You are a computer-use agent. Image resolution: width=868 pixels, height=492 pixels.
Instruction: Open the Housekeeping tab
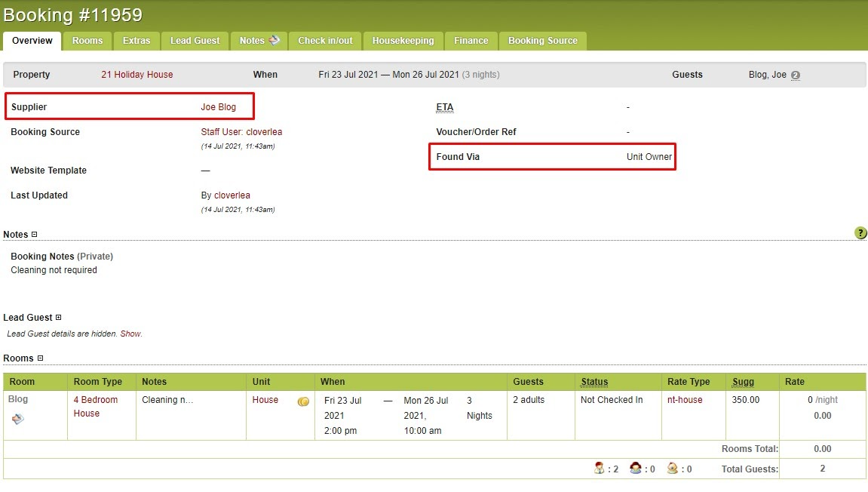point(403,41)
